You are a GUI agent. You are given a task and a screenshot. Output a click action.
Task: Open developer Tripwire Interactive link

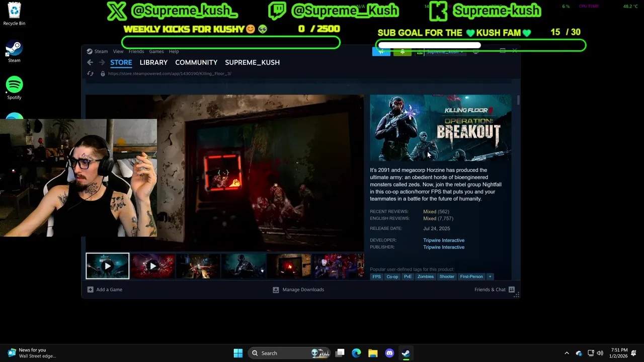point(444,240)
